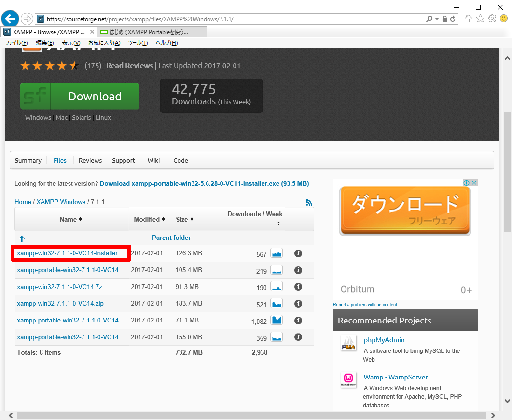
Task: Sort file list by Size column
Action: click(183, 219)
